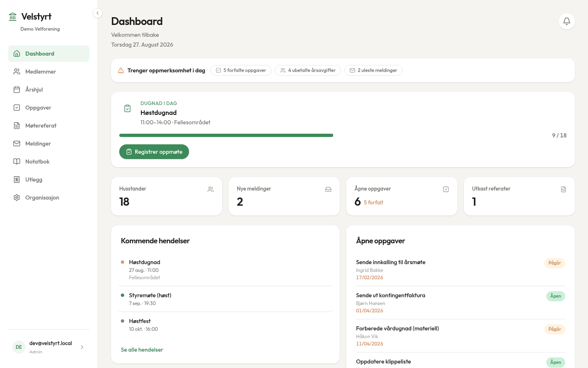588x368 pixels.
Task: Click Åpen badge on kontingentfaktura task
Action: tap(556, 296)
